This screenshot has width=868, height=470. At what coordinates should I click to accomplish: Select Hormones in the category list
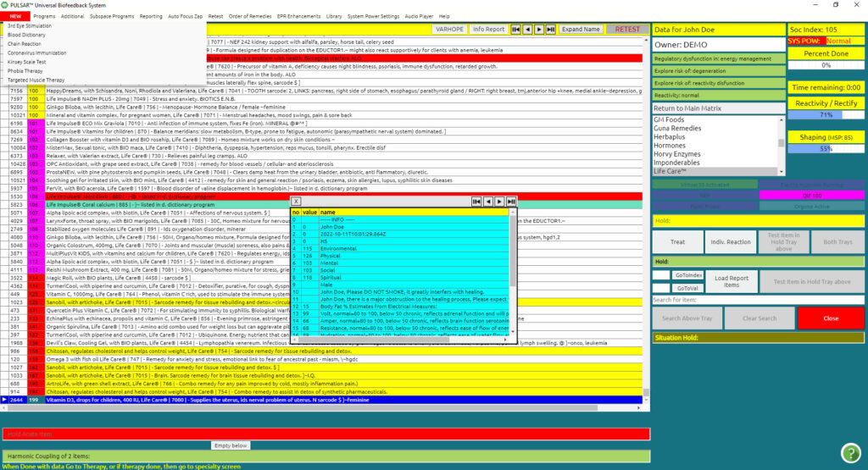[670, 146]
